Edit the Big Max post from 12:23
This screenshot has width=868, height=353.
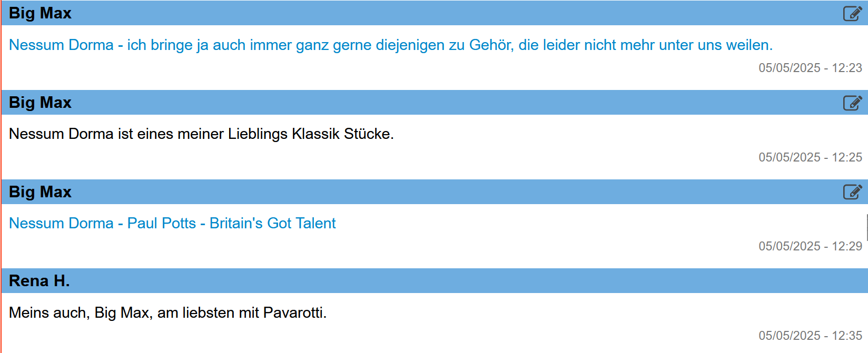(x=852, y=13)
